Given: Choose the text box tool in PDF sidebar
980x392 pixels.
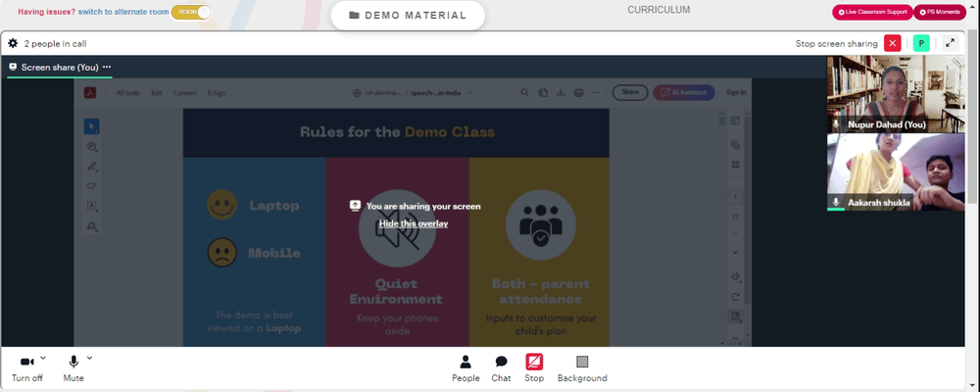Looking at the screenshot, I should point(92,206).
